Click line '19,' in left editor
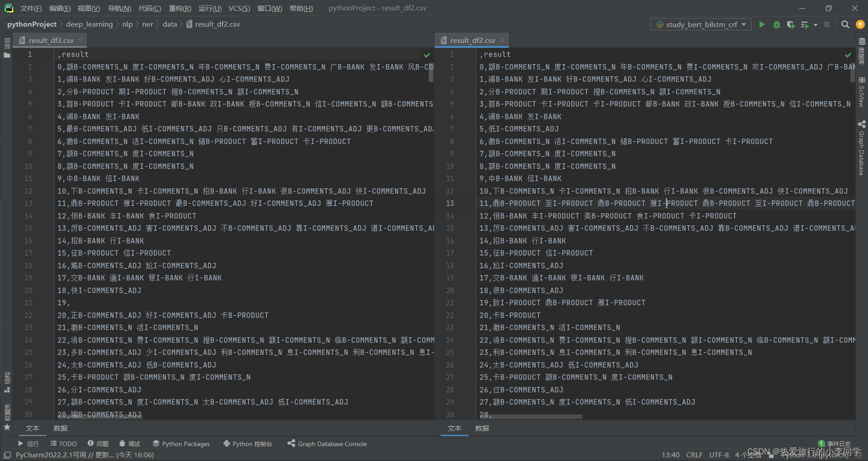 63,303
